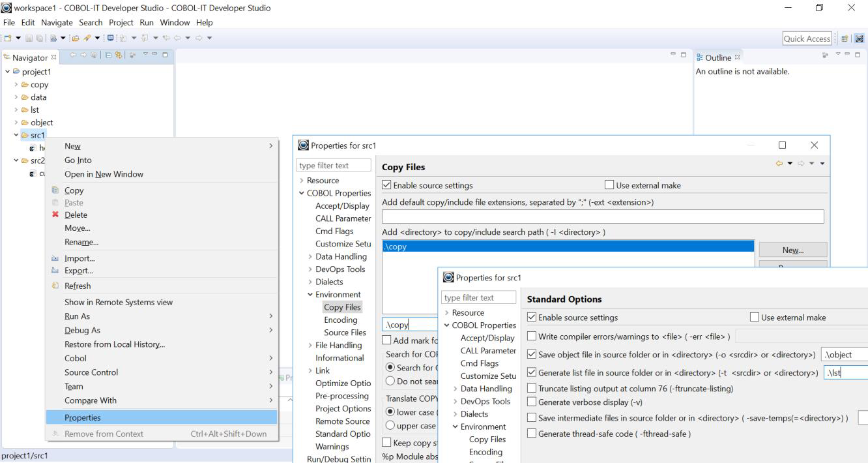Check Generate thread-safe code option
This screenshot has width=868, height=463.
[532, 434]
